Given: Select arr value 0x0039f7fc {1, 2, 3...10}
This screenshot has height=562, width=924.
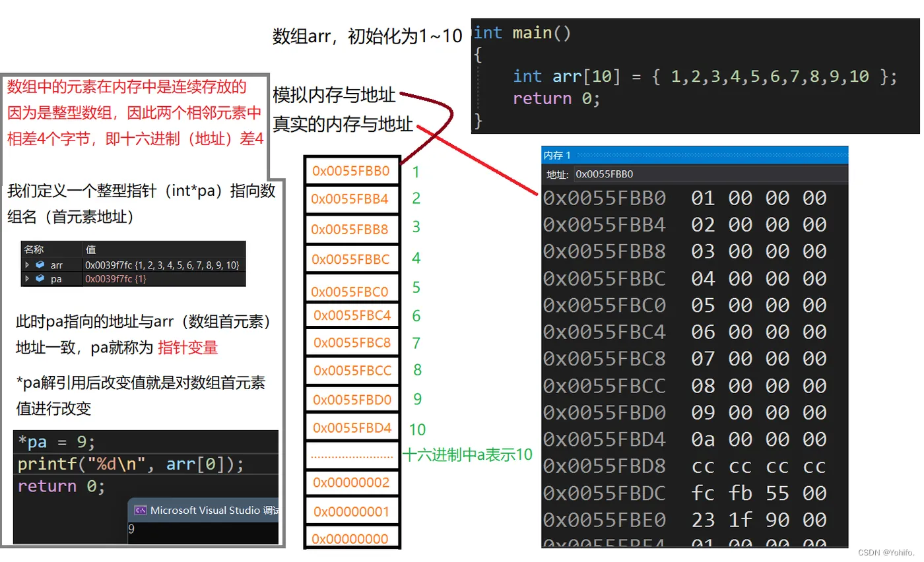Looking at the screenshot, I should pyautogui.click(x=162, y=265).
